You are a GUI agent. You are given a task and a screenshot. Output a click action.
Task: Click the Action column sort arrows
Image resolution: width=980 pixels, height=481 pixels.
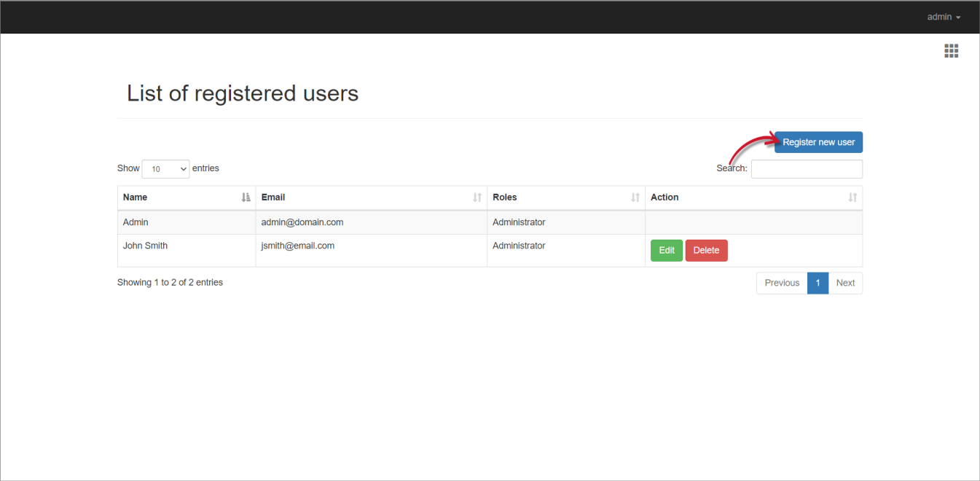click(x=852, y=198)
